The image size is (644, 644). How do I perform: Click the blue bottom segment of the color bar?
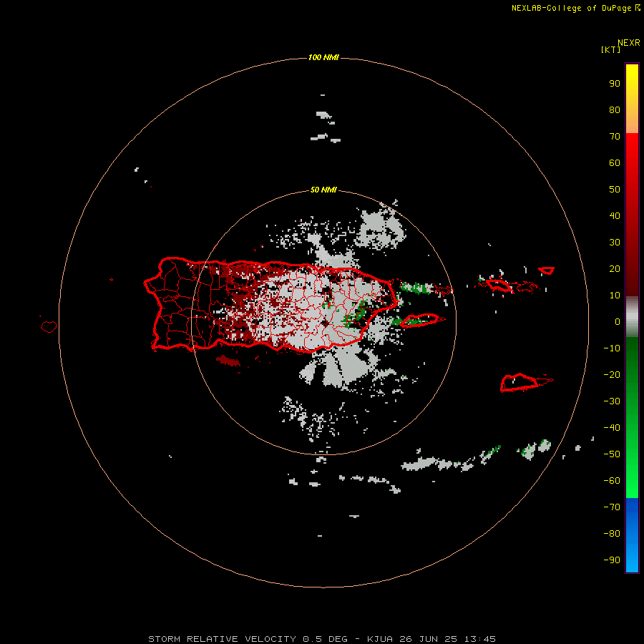click(632, 535)
